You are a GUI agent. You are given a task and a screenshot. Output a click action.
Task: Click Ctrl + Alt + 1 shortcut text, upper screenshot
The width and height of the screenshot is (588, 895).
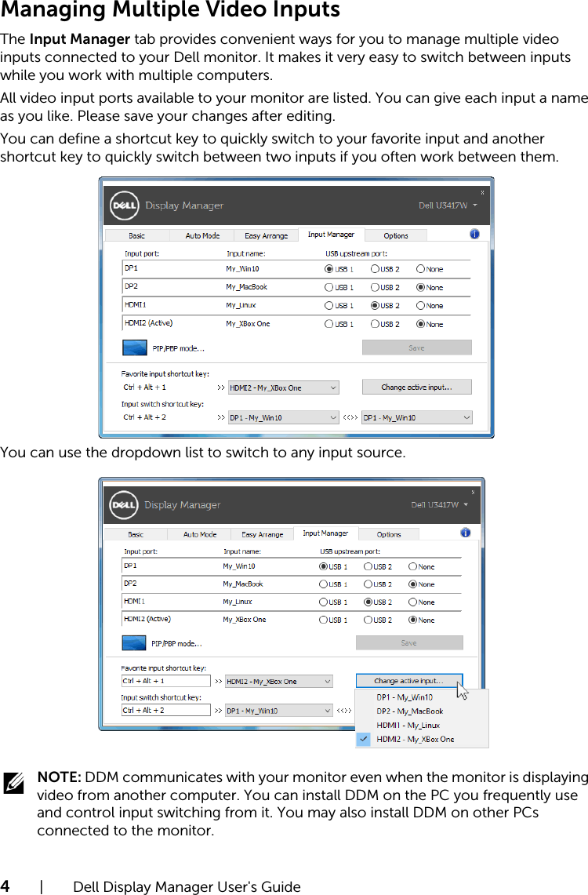pyautogui.click(x=145, y=387)
